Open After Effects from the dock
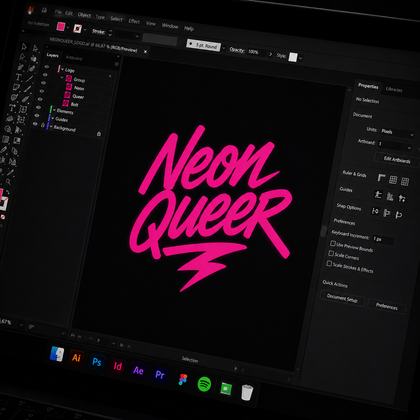The width and height of the screenshot is (420, 420). tap(138, 370)
